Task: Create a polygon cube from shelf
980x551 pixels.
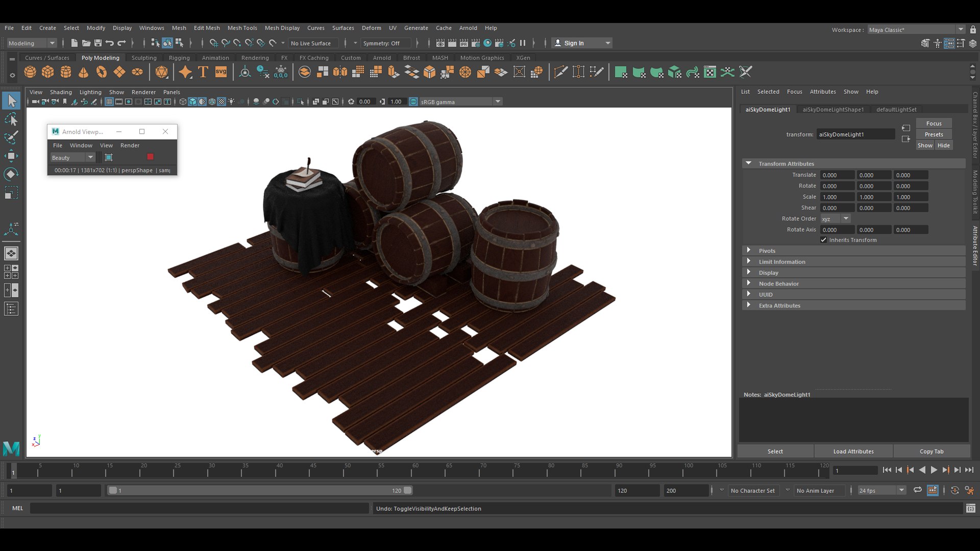Action: (x=48, y=72)
